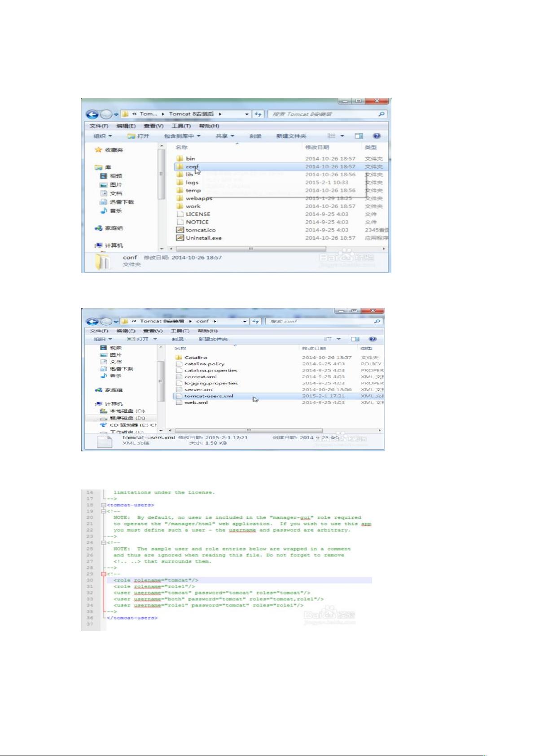The image size is (535, 756).
Task: Collapse comment fold marker at line 24
Action: click(104, 543)
